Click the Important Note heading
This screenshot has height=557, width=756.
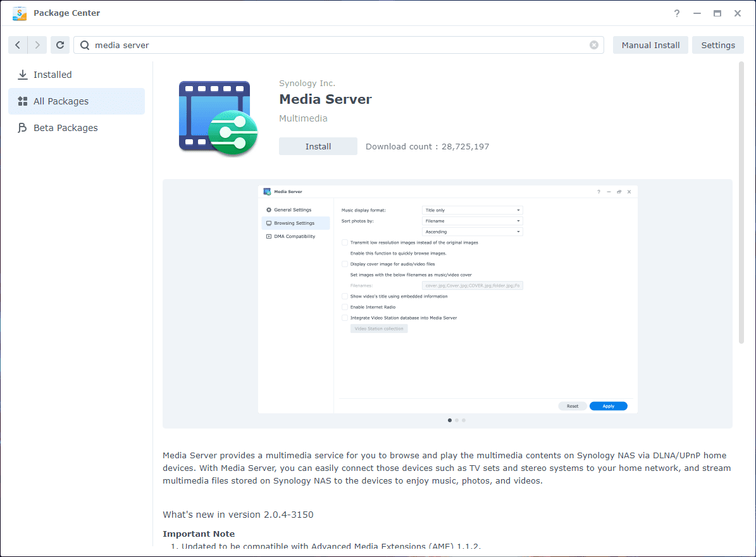199,534
